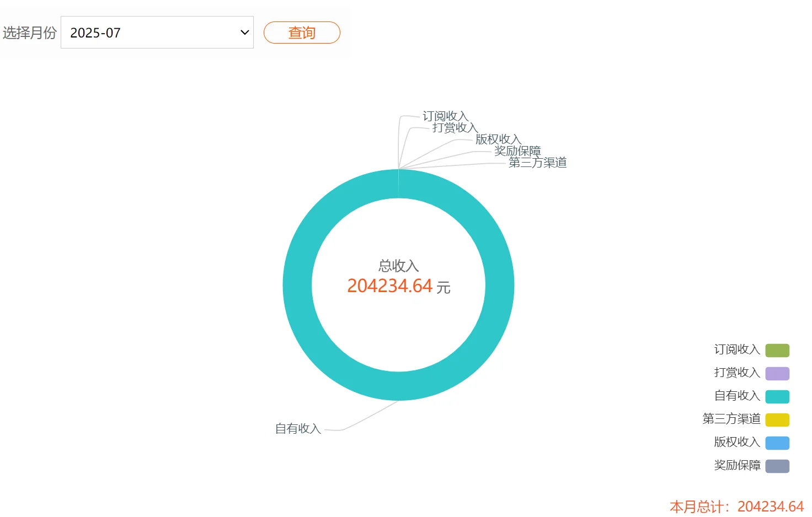The height and width of the screenshot is (517, 812).
Task: Toggle 订阅收入 legend green swatch
Action: click(x=777, y=350)
